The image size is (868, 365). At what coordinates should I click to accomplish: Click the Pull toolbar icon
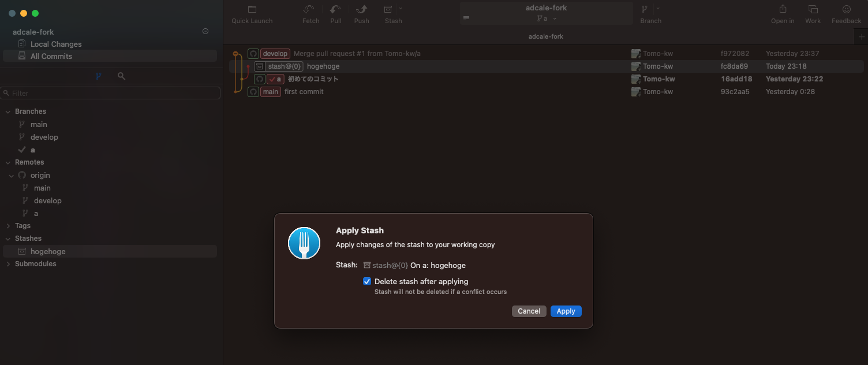click(335, 13)
